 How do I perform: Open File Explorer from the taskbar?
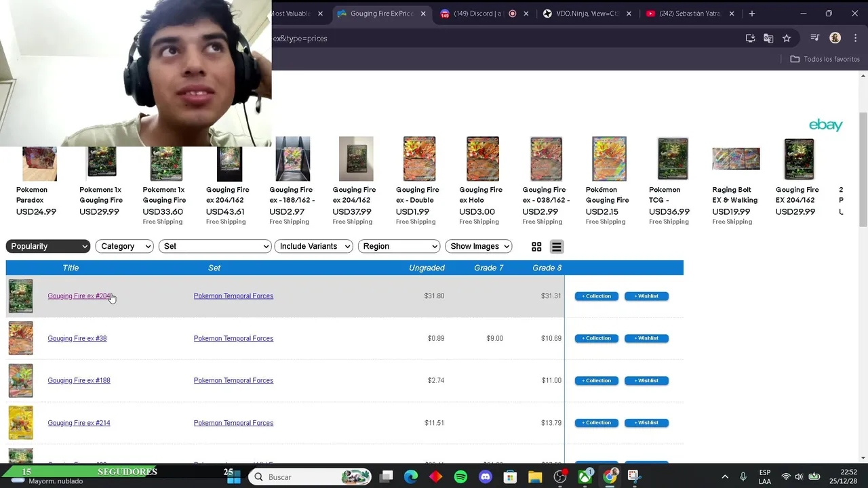535,477
